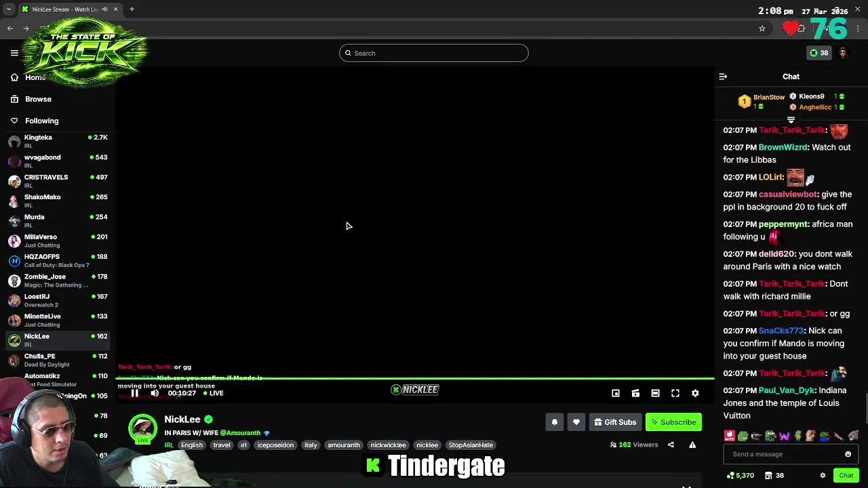This screenshot has height=488, width=868.
Task: Click the browser back arrow
Action: [9, 28]
